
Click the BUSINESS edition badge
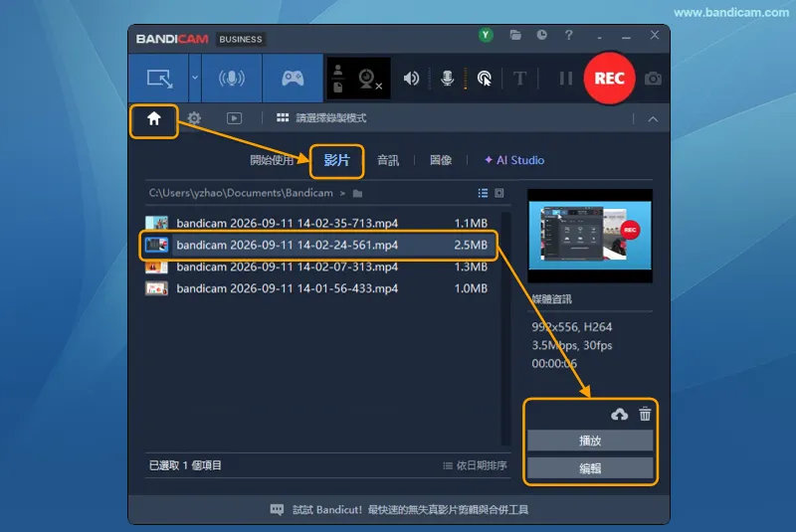click(241, 39)
